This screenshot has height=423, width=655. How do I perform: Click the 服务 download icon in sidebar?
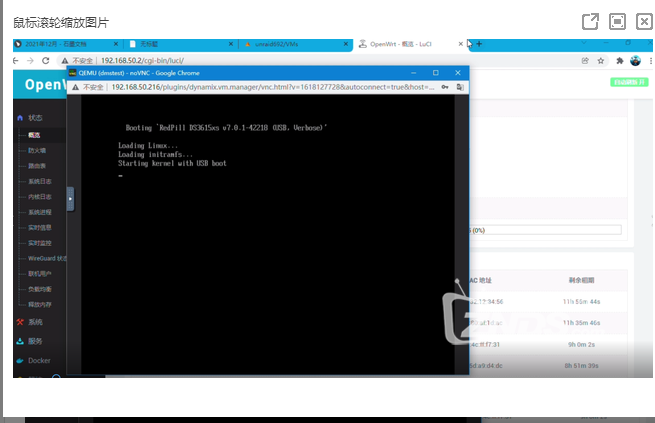tap(20, 342)
